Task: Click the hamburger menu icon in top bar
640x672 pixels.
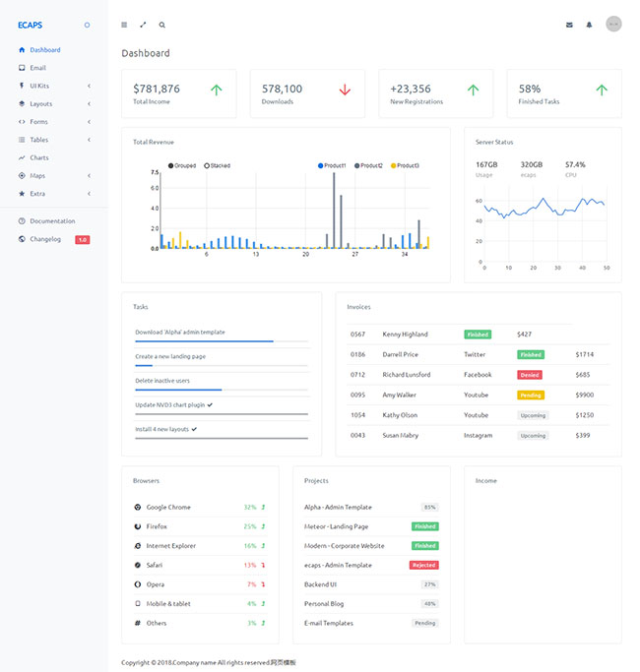Action: [124, 25]
